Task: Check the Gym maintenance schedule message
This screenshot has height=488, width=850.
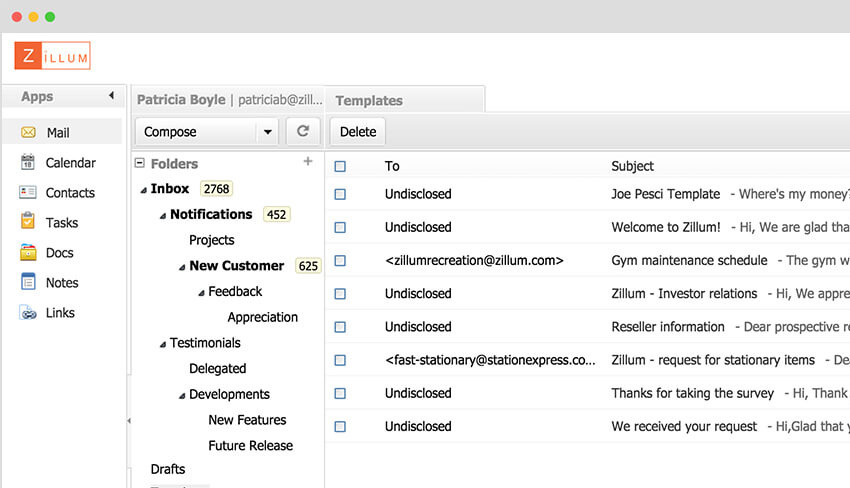Action: tap(340, 261)
